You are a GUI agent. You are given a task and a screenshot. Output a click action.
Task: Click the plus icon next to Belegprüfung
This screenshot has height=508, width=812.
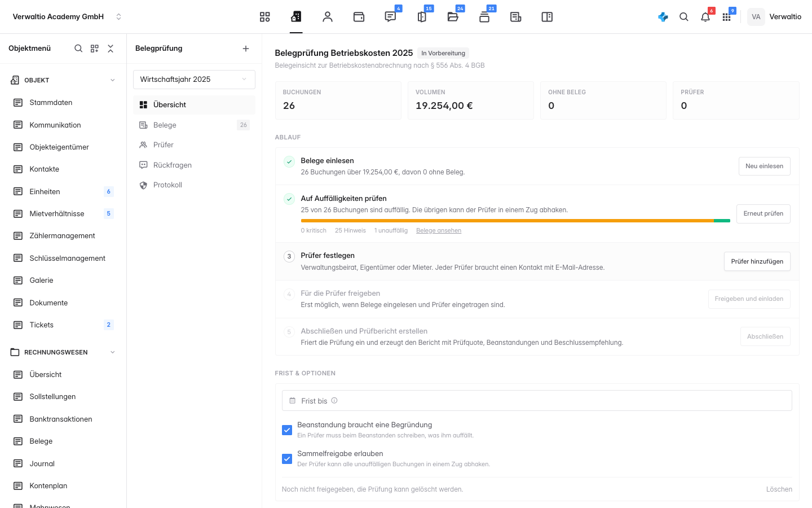(246, 49)
